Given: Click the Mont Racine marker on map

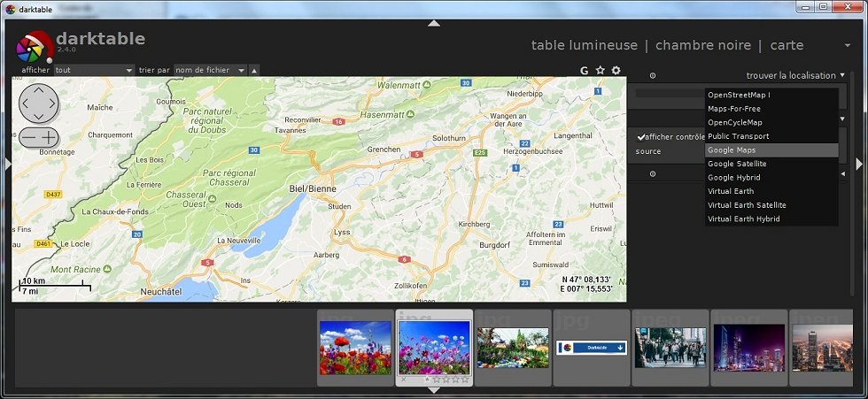Looking at the screenshot, I should coord(107,269).
